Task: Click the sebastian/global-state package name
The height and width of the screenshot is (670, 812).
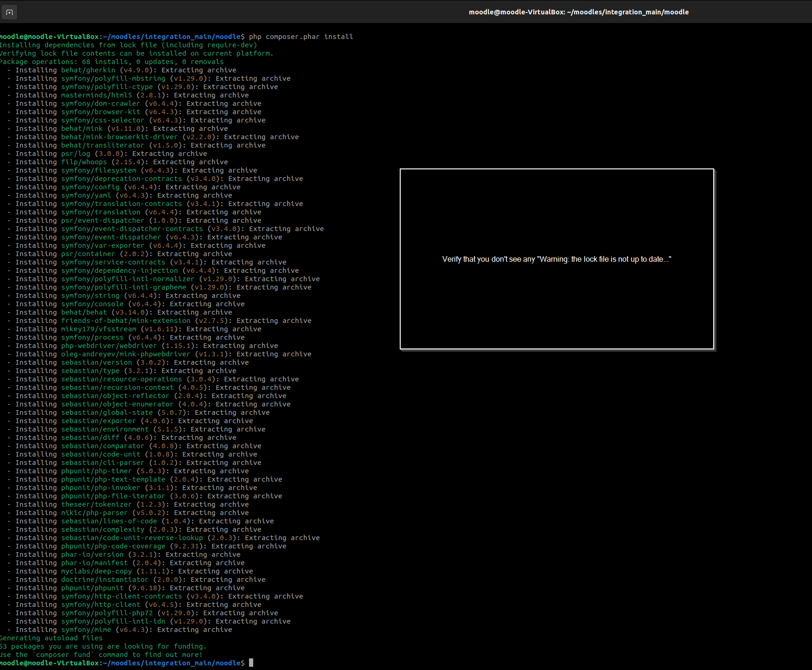Action: tap(107, 412)
